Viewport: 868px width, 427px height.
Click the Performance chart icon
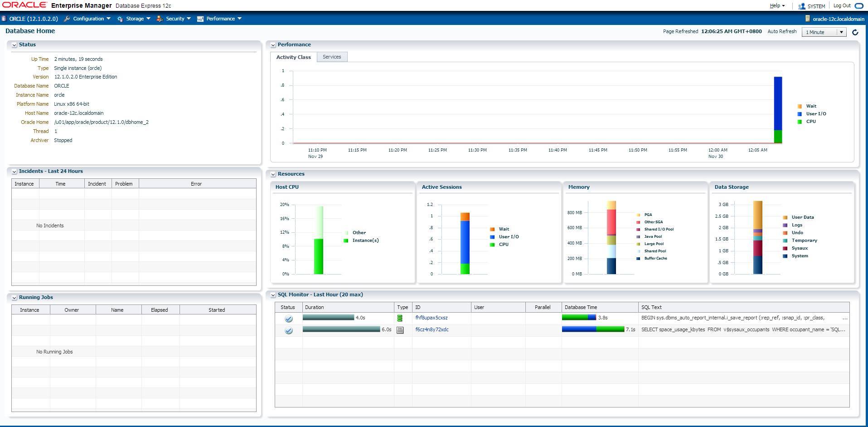click(x=200, y=19)
